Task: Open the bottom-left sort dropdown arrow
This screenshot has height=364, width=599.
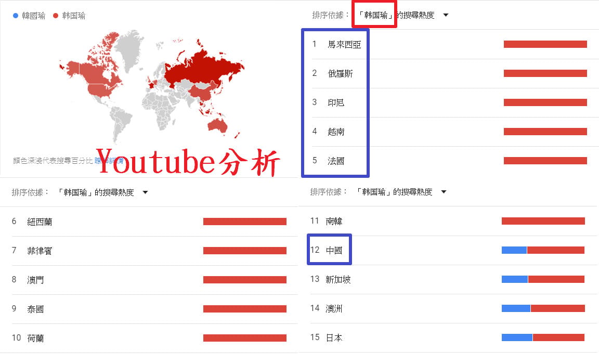Action: click(145, 192)
